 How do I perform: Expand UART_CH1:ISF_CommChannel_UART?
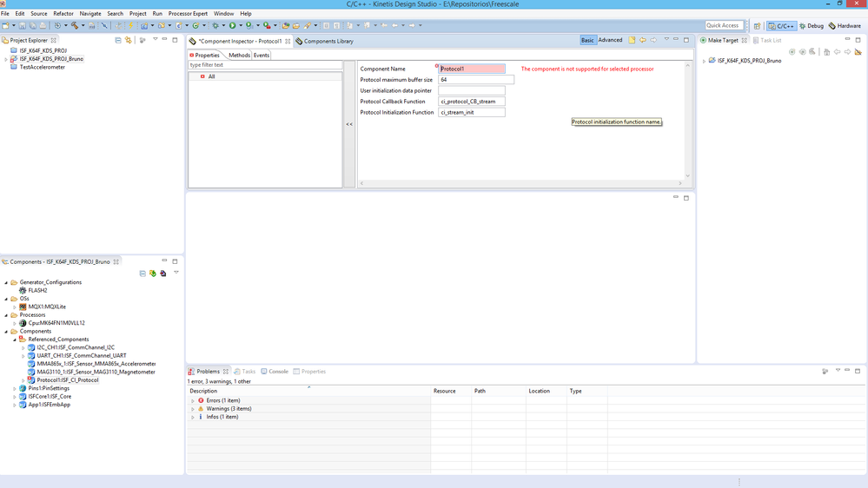[x=23, y=356]
